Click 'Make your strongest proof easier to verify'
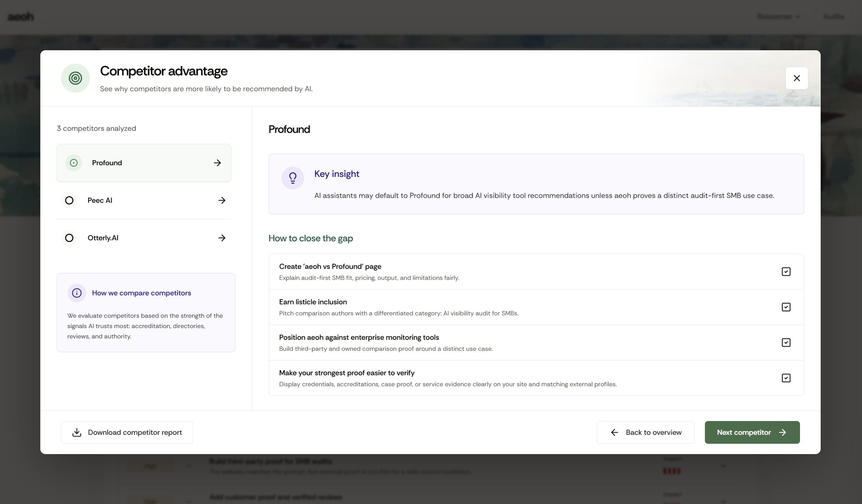Image resolution: width=862 pixels, height=504 pixels. (x=347, y=373)
